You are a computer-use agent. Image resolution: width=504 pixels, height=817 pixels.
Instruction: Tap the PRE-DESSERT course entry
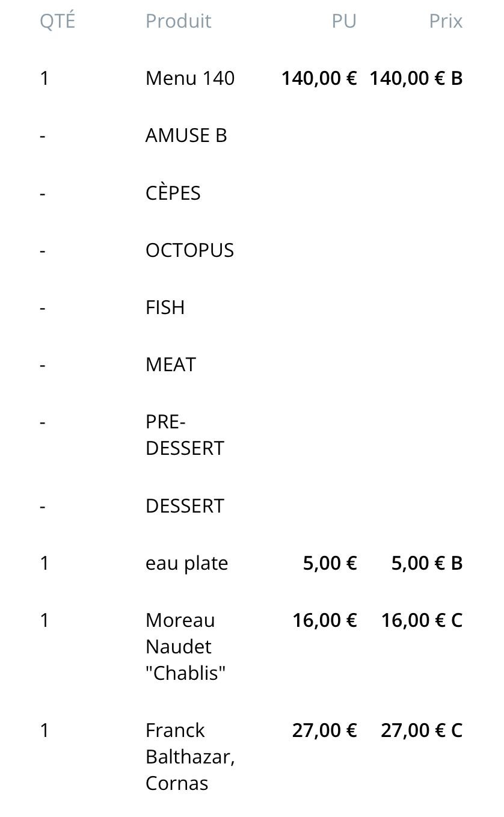point(184,435)
